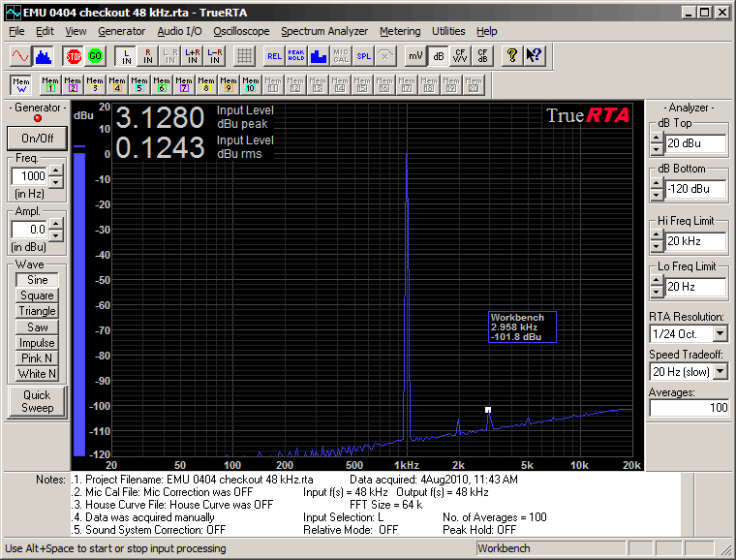Increase generator frequency with up arrow
736x560 pixels.
(56, 171)
